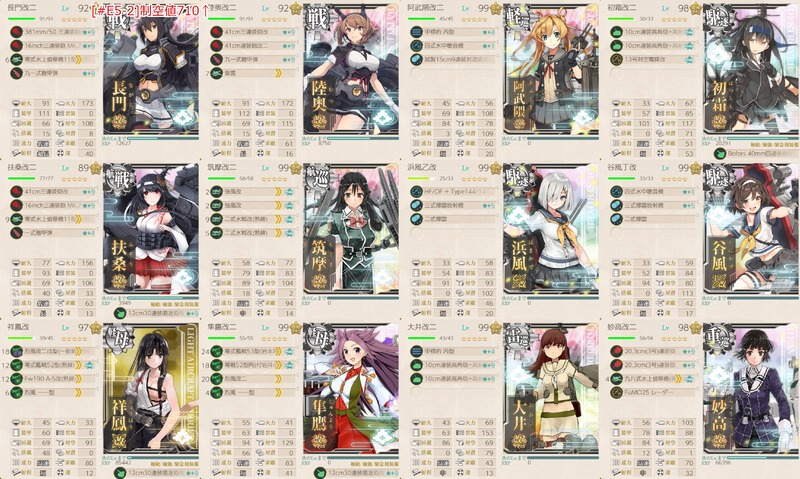This screenshot has width=800, height=479.
Task: Click the AP shell icon in Fusou's fourth slot
Action: click(16, 233)
